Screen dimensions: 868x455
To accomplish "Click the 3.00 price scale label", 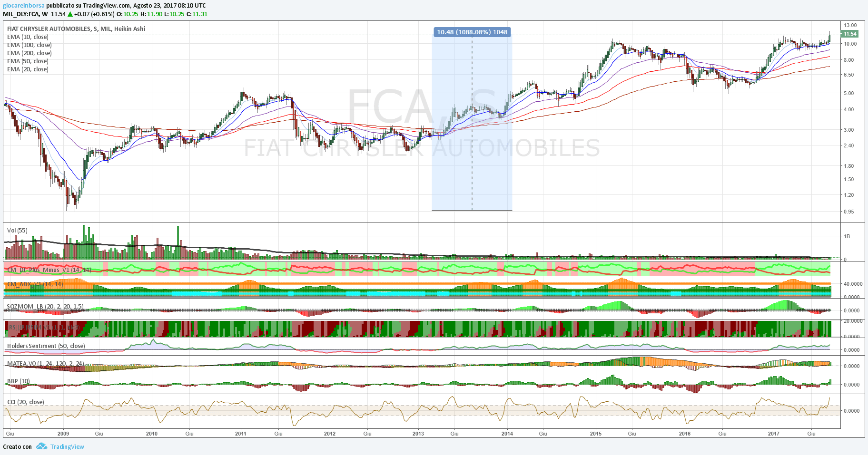I will 848,129.
